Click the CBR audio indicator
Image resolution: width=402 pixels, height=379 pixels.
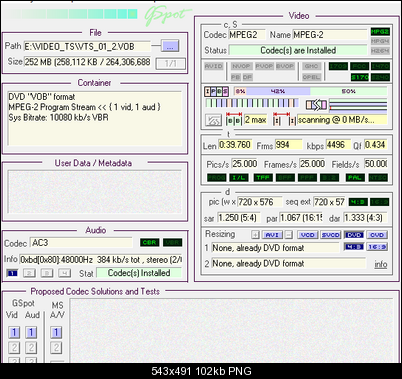coord(150,242)
